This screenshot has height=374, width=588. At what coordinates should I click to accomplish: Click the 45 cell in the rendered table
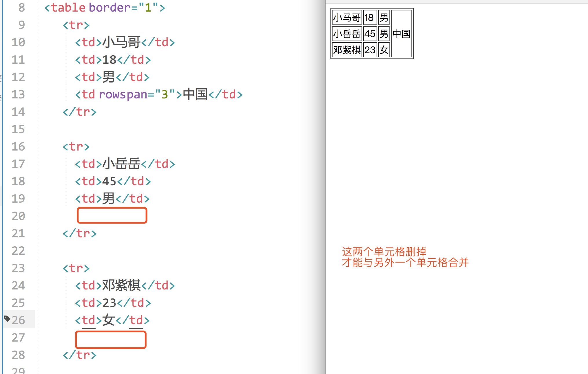coord(370,34)
